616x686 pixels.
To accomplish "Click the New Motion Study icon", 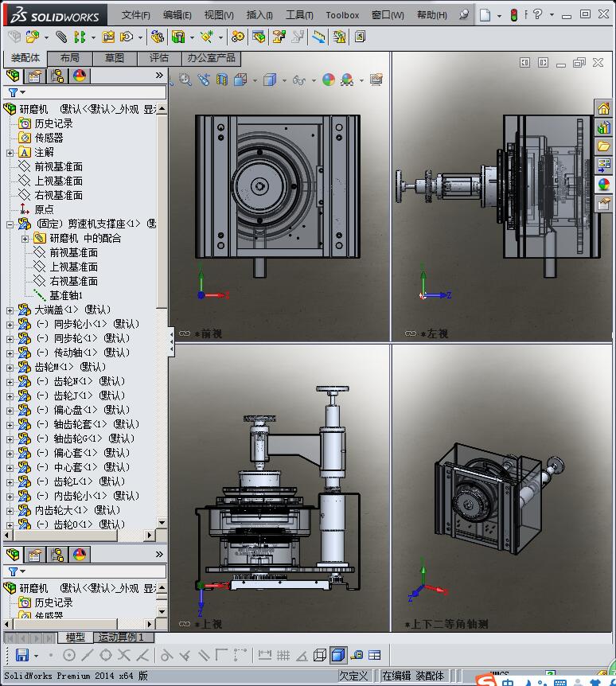I will (x=238, y=37).
